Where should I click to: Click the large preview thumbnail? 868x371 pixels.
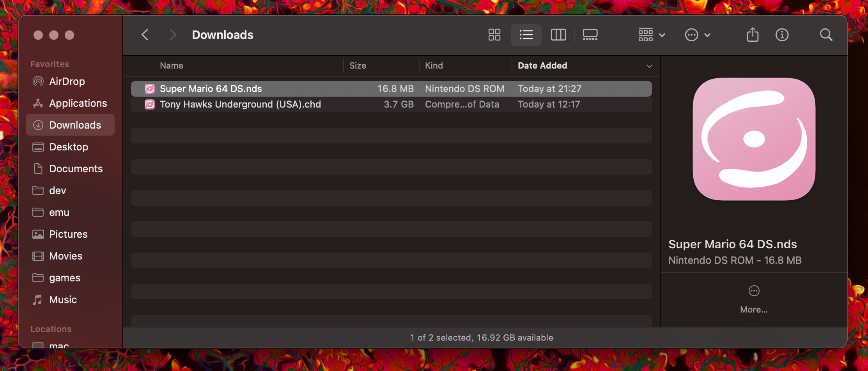tap(754, 139)
